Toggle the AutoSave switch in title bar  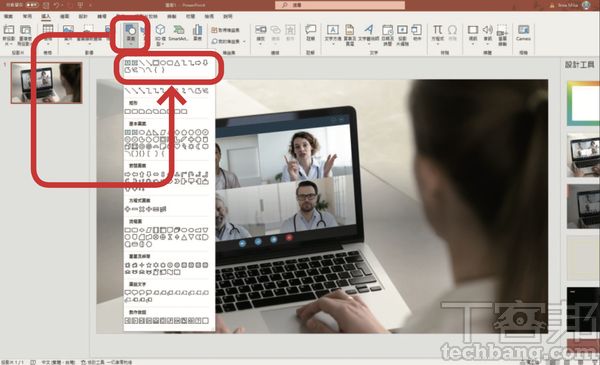pyautogui.click(x=32, y=5)
